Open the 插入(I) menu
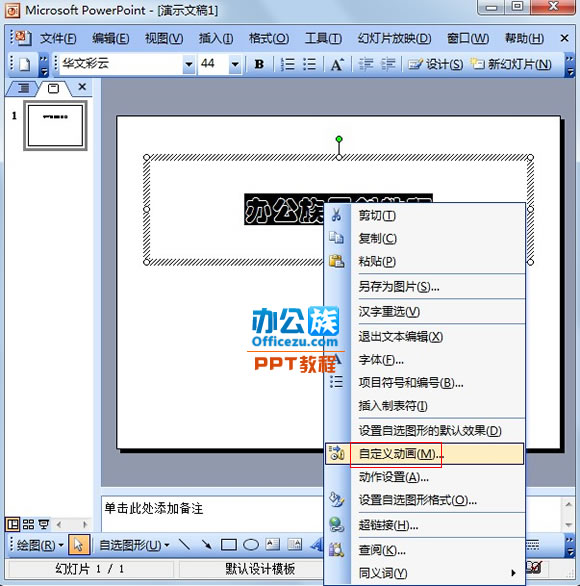The width and height of the screenshot is (580, 586). (216, 38)
